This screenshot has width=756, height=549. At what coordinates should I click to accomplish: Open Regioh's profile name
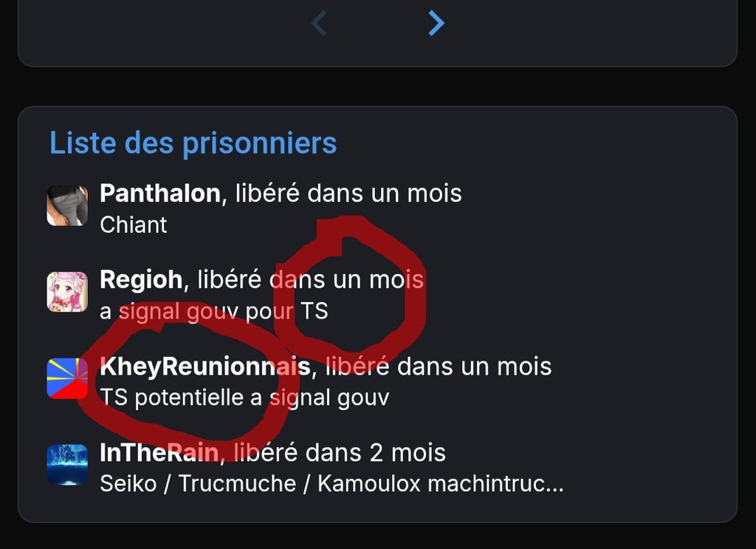click(x=141, y=280)
